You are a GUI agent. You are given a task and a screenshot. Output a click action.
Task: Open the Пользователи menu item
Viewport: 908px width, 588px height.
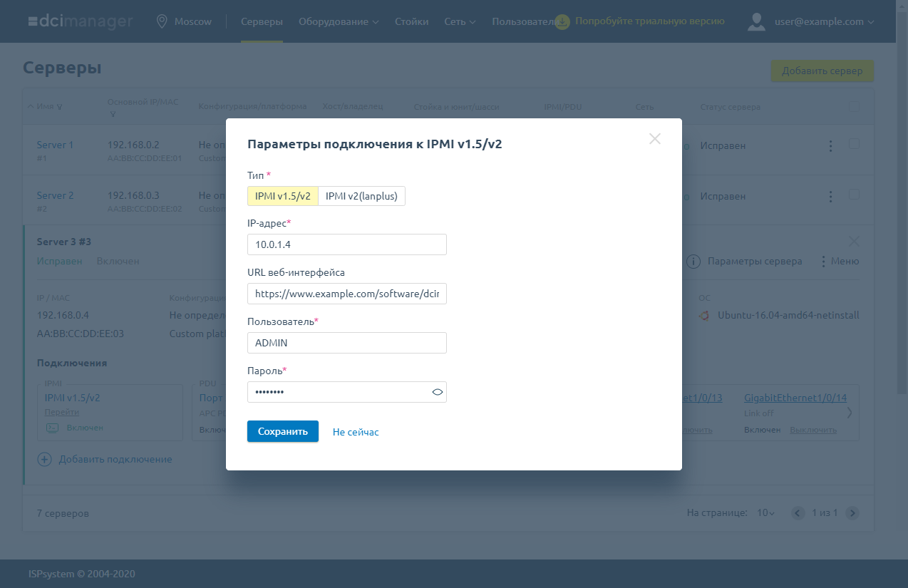click(x=522, y=21)
